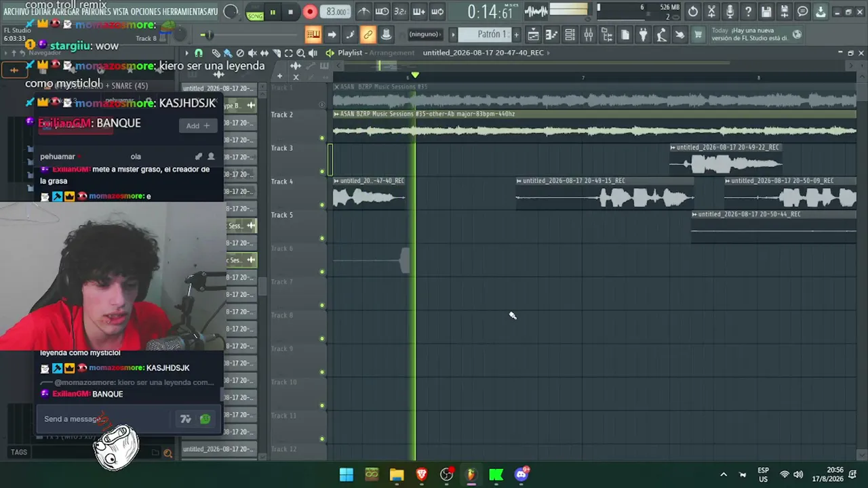Viewport: 868px width, 488px height.
Task: Add a new pattern with the plus button
Action: (516, 35)
